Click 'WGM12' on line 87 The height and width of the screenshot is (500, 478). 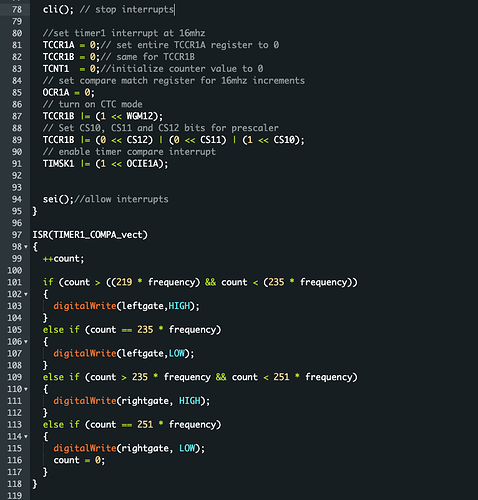pyautogui.click(x=140, y=116)
